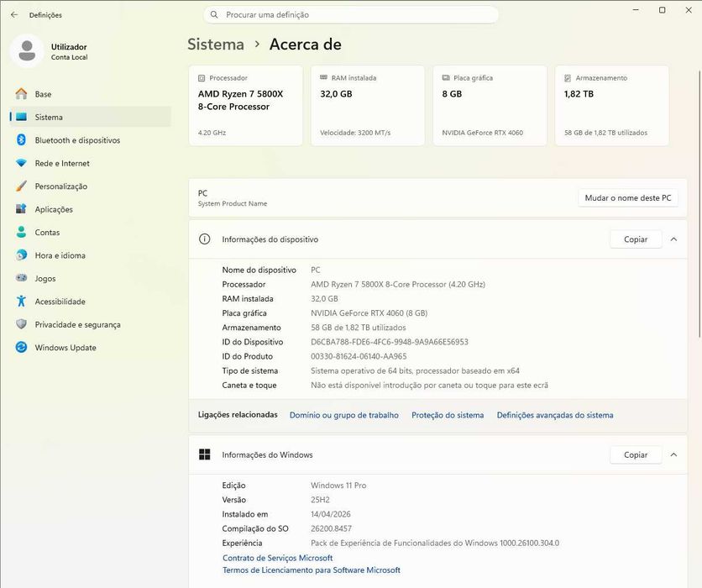Click the Sistema monitor icon
Viewport: 702px width, 588px height.
21,117
